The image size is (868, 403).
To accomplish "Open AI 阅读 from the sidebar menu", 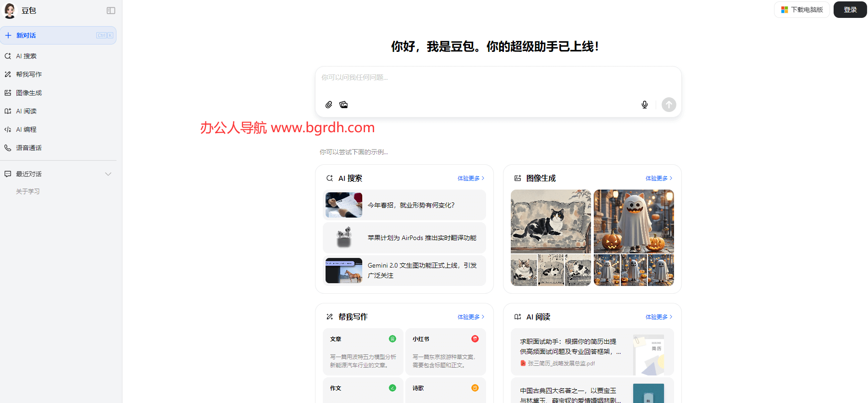I will [58, 111].
